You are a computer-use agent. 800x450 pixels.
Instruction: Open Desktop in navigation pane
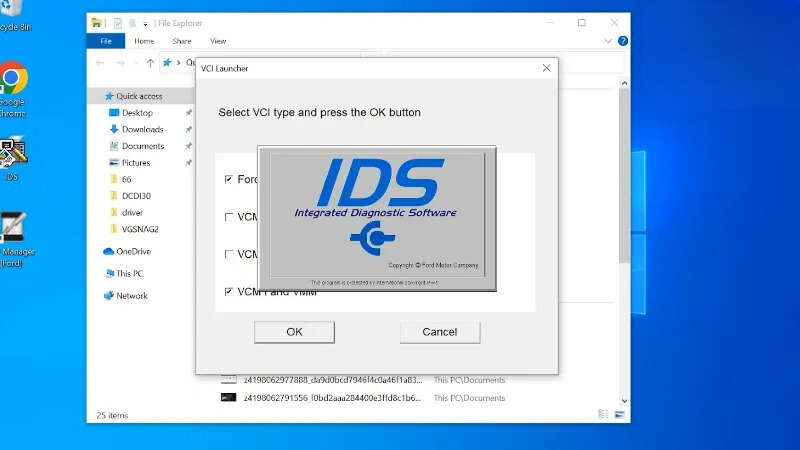(137, 113)
